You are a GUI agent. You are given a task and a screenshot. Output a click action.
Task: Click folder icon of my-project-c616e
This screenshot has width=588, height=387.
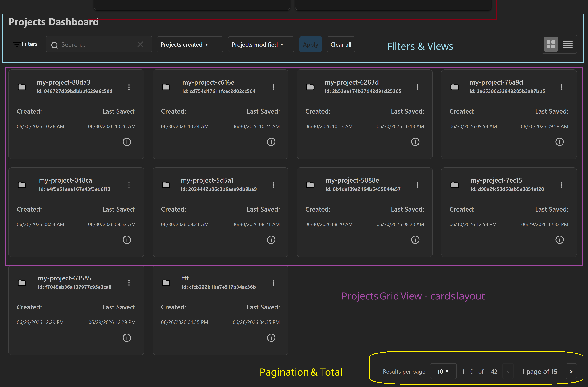166,87
